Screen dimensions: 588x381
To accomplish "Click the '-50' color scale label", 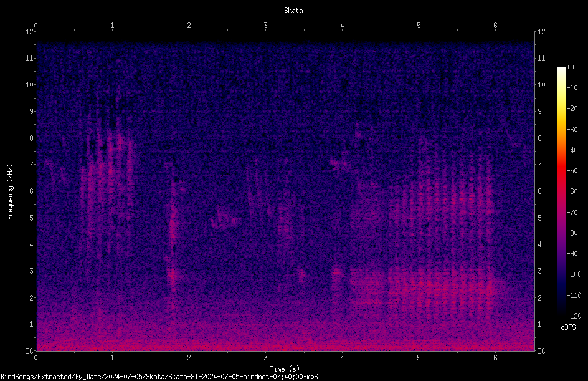I will (x=572, y=170).
